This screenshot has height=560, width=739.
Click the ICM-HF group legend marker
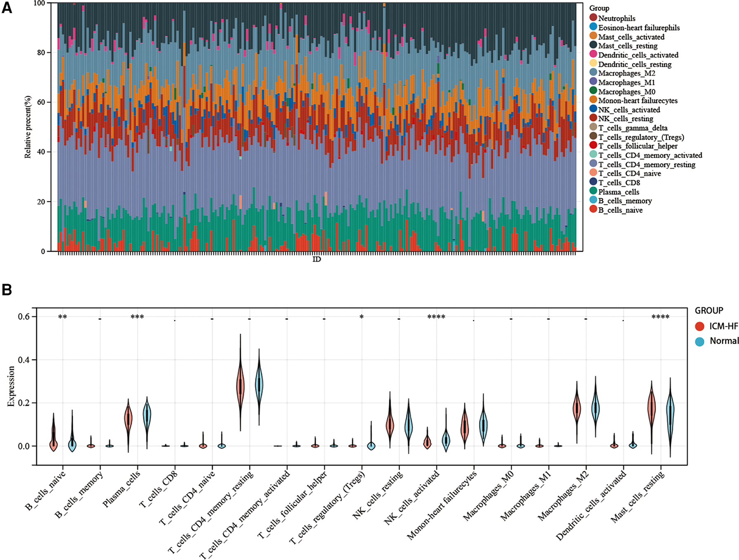point(699,326)
